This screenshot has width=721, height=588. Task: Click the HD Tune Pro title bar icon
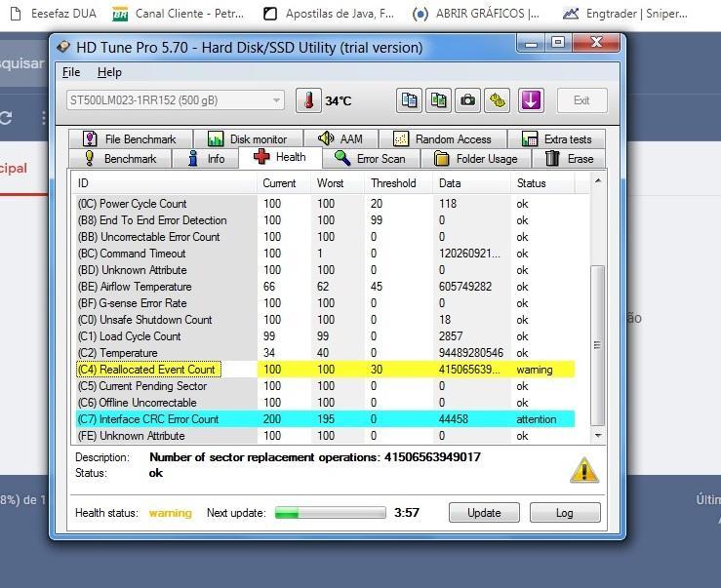(x=63, y=47)
